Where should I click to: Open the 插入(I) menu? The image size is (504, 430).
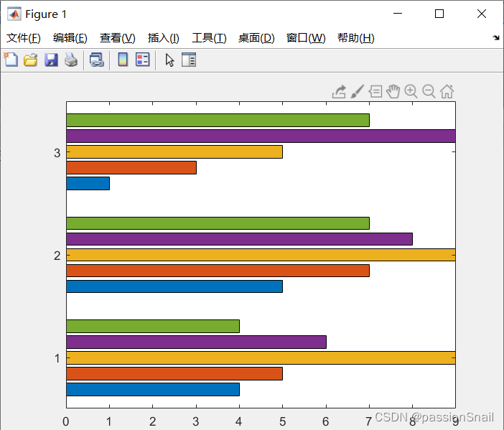click(163, 38)
